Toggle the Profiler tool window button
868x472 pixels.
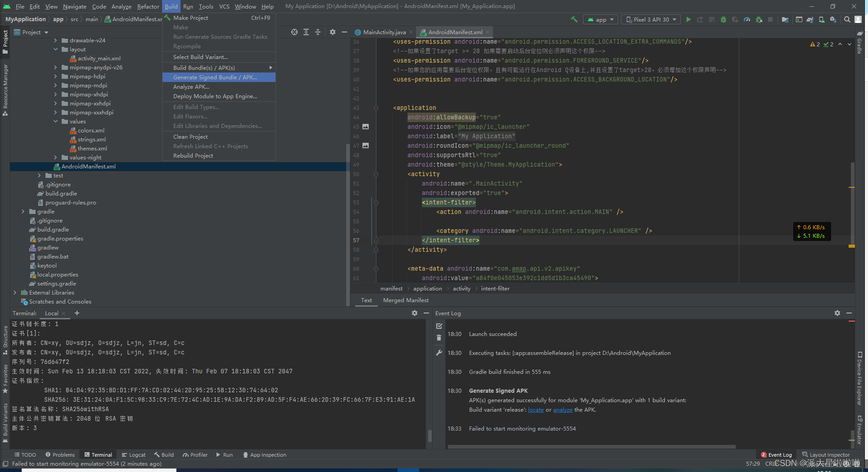tap(195, 455)
